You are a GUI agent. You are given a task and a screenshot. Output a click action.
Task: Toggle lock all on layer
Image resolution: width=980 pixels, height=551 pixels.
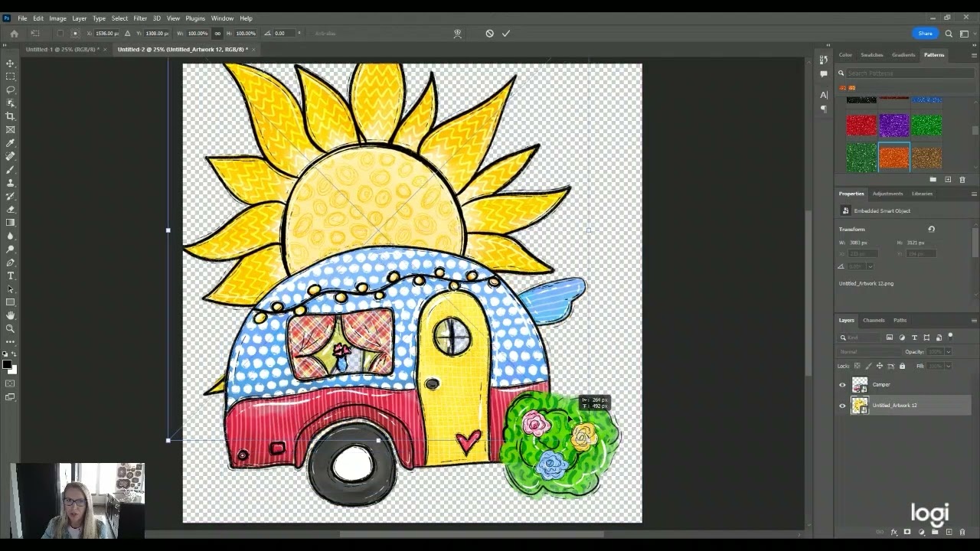click(x=902, y=366)
